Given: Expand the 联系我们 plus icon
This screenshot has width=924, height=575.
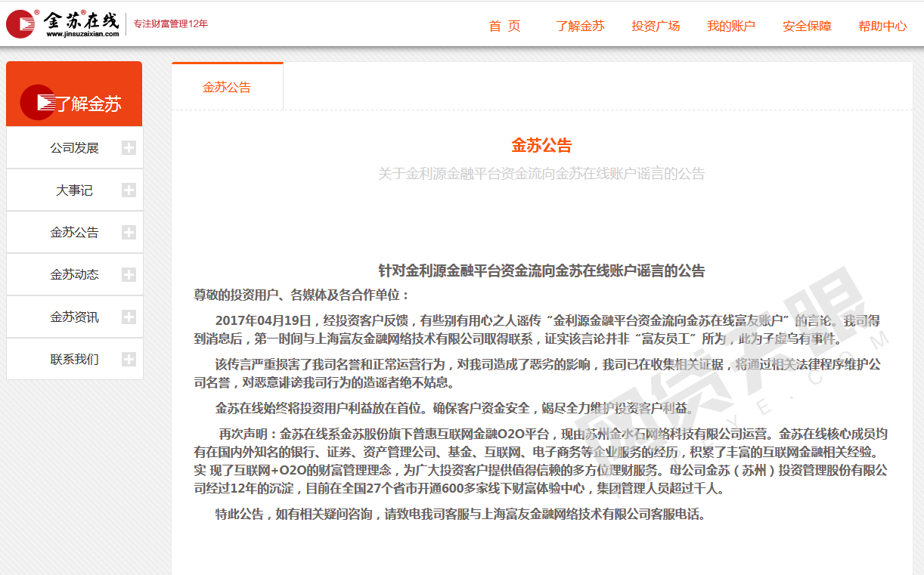Looking at the screenshot, I should (x=129, y=360).
